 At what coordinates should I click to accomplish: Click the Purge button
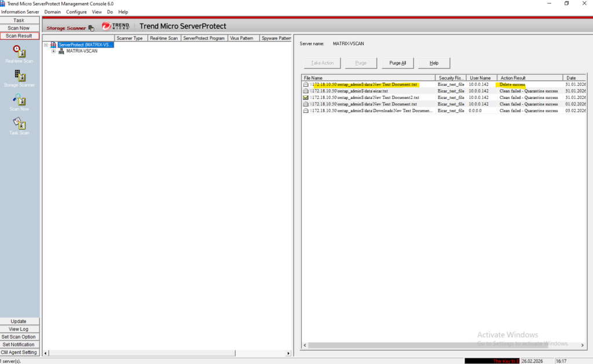(361, 63)
